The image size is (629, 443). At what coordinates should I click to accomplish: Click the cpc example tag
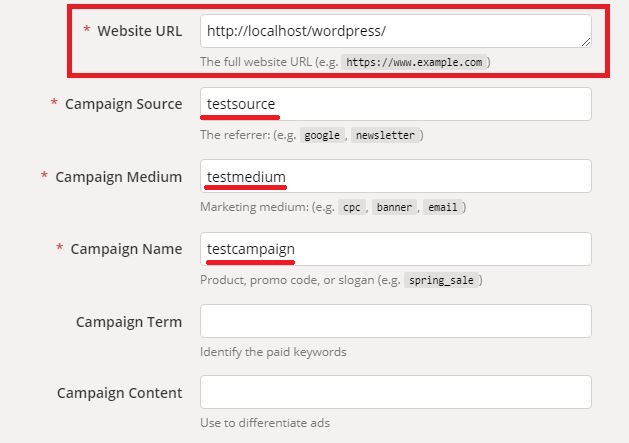(x=351, y=208)
